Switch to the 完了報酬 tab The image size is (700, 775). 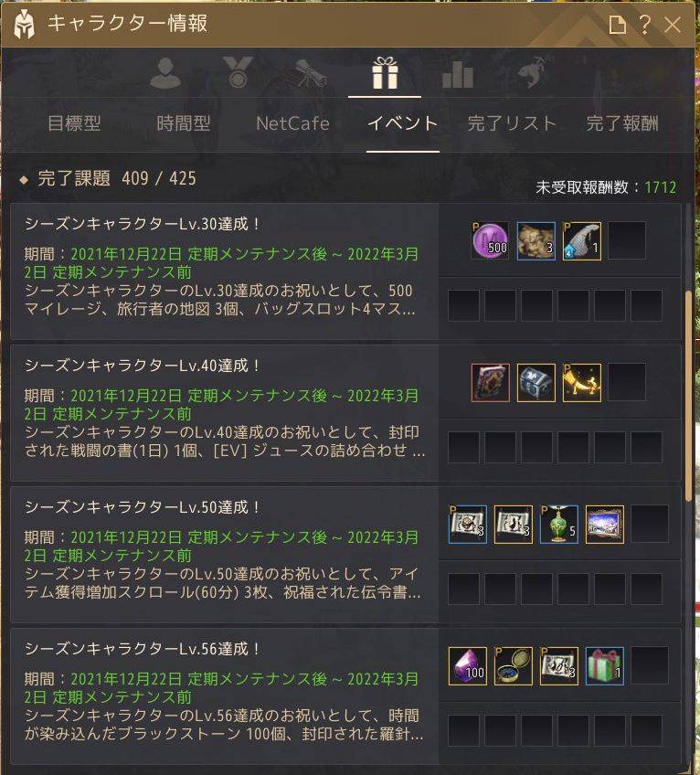coord(622,123)
